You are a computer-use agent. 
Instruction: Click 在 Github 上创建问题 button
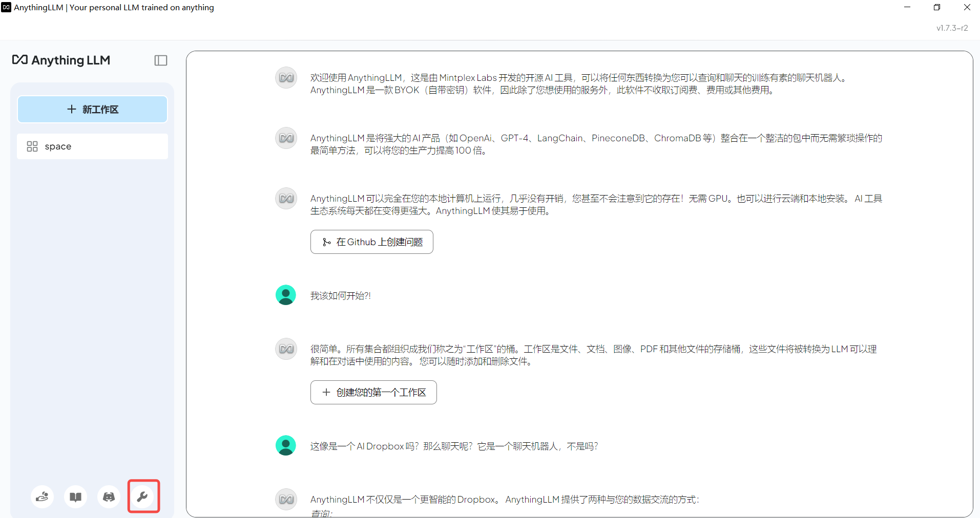coord(372,242)
